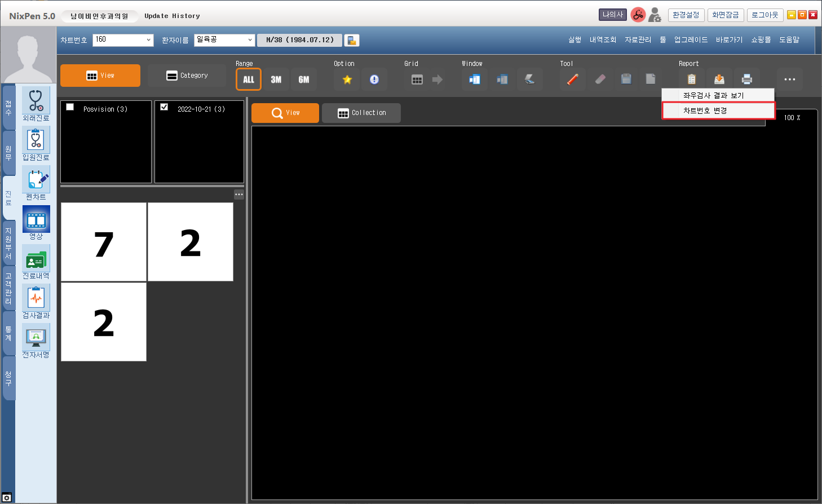Expand the 차트번호 dropdown
The width and height of the screenshot is (822, 504).
coord(148,40)
